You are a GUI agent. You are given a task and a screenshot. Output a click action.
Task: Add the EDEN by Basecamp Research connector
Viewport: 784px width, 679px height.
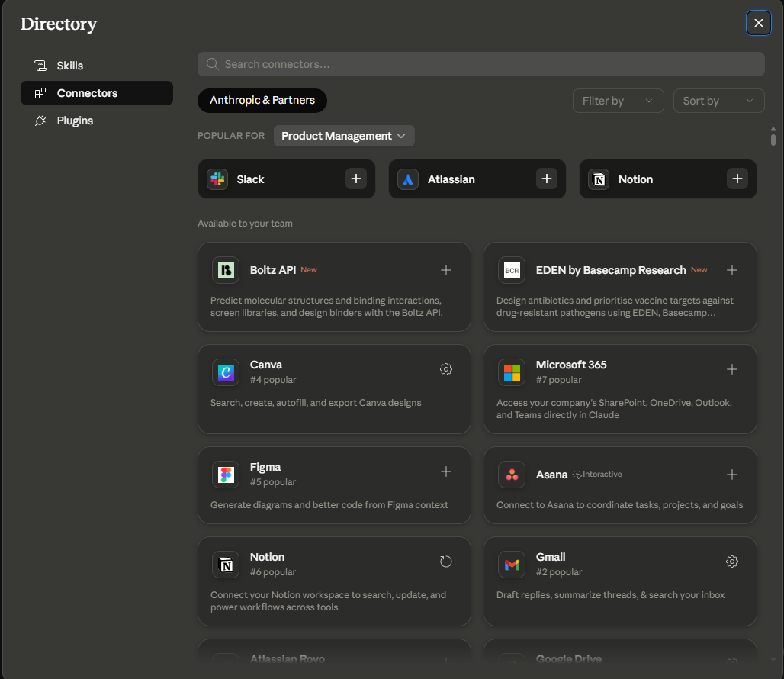tap(732, 270)
